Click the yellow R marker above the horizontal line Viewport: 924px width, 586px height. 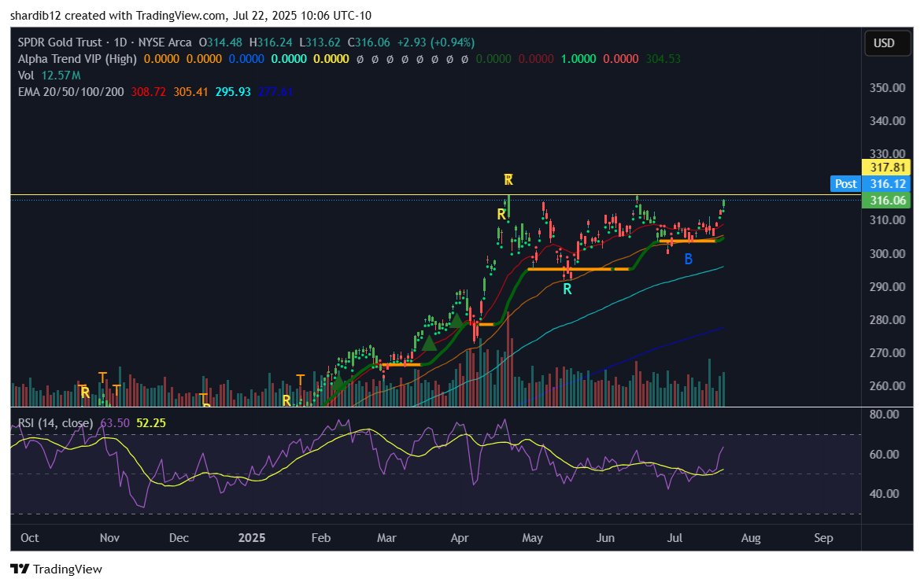tap(508, 179)
